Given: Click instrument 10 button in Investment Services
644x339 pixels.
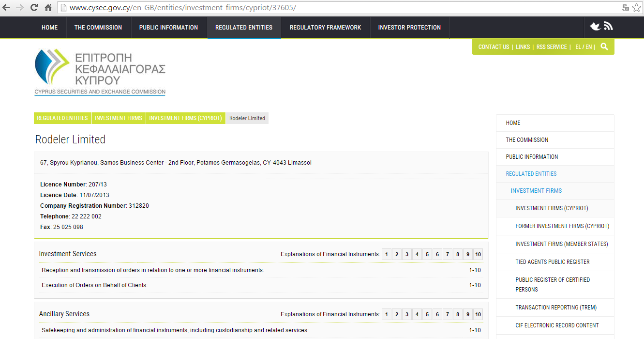Looking at the screenshot, I should (x=478, y=255).
